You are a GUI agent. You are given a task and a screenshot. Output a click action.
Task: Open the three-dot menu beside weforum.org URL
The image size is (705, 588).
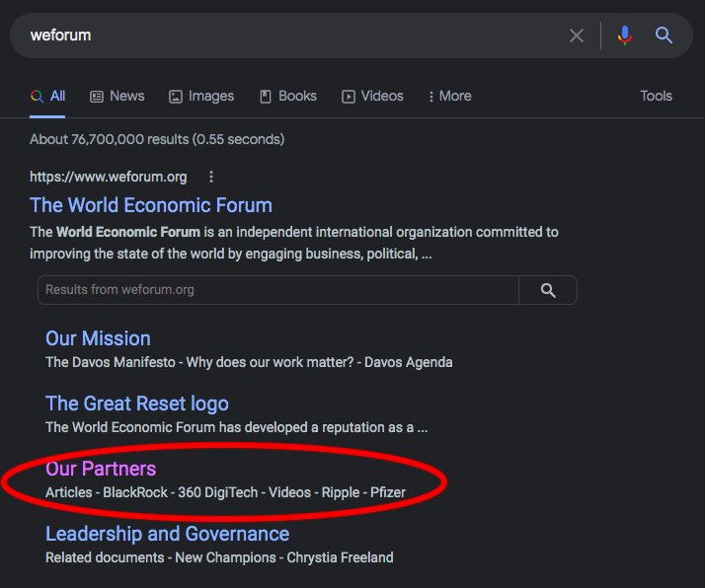tap(210, 178)
